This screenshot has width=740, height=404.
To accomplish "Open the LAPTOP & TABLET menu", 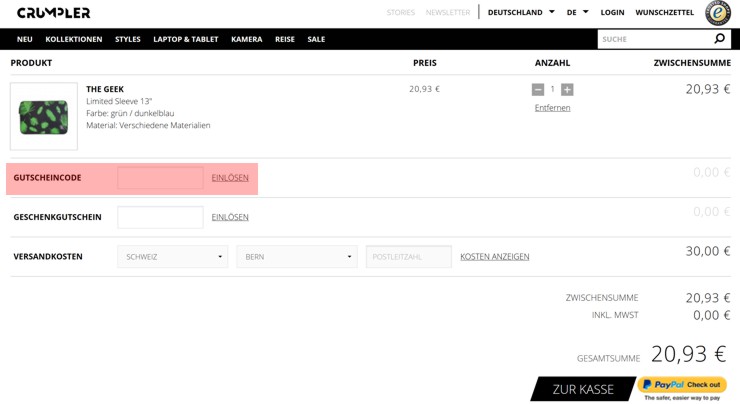I will pyautogui.click(x=186, y=39).
